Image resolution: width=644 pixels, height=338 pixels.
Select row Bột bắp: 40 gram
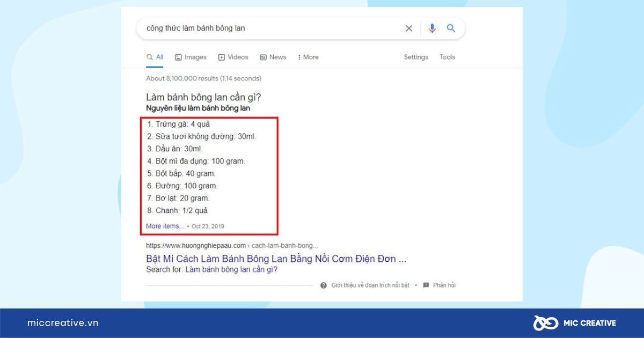pos(181,173)
